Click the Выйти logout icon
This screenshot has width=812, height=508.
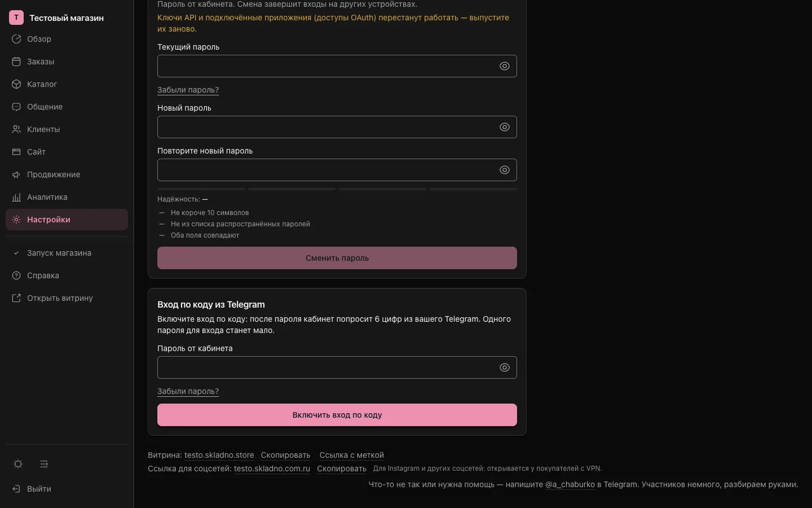tap(16, 489)
